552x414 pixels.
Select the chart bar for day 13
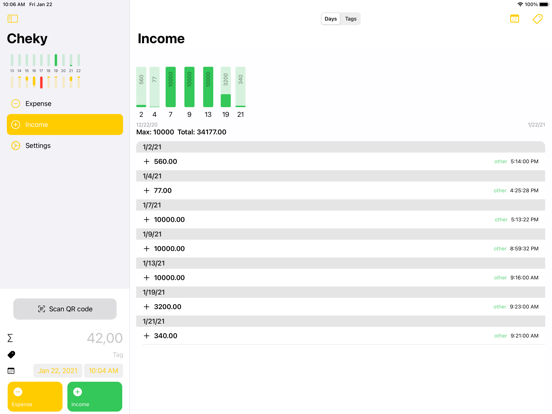(x=208, y=87)
